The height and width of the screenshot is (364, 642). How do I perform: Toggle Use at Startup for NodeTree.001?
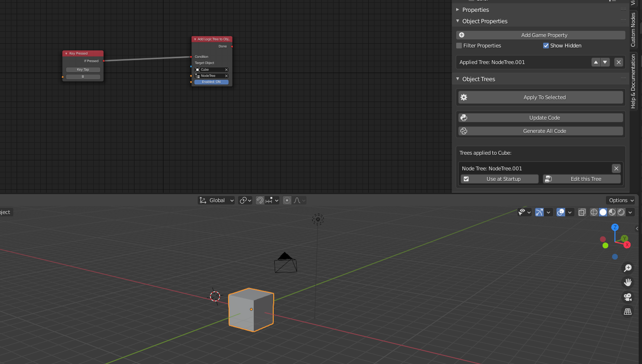point(499,179)
